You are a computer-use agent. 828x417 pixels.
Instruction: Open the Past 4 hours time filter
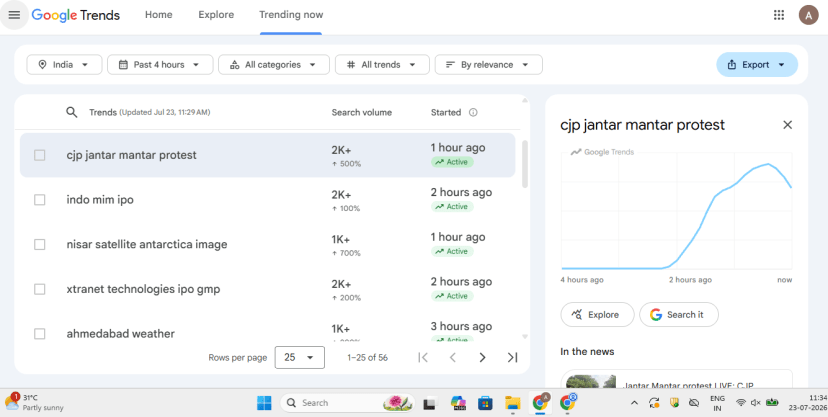click(x=160, y=64)
